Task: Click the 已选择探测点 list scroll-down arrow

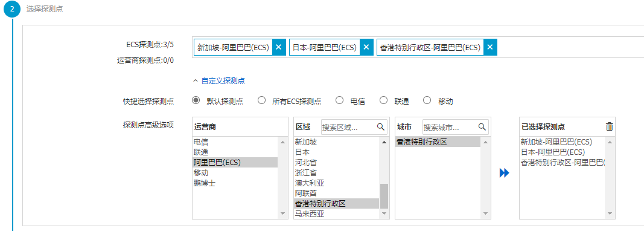Action: (x=610, y=213)
